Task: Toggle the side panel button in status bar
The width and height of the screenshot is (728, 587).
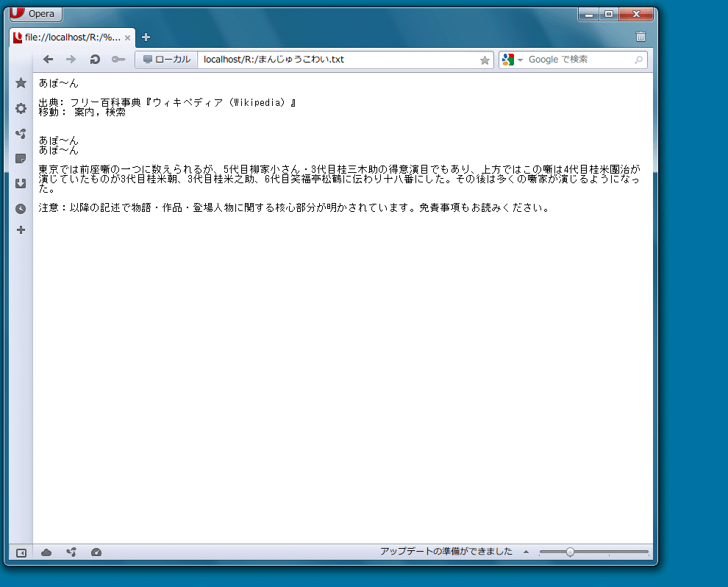Action: point(21,552)
